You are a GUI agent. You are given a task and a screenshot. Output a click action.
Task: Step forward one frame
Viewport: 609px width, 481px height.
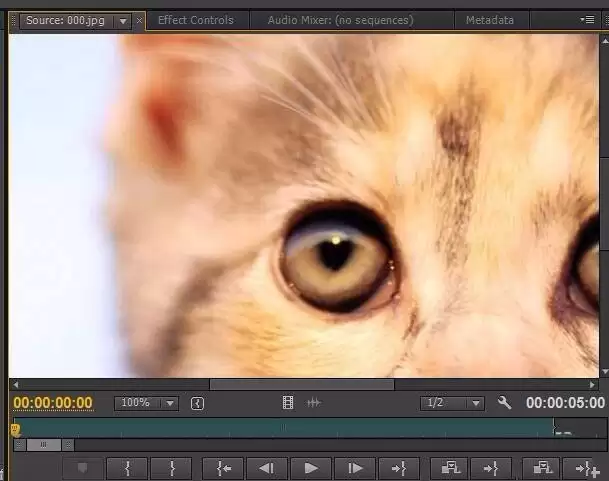coord(355,468)
